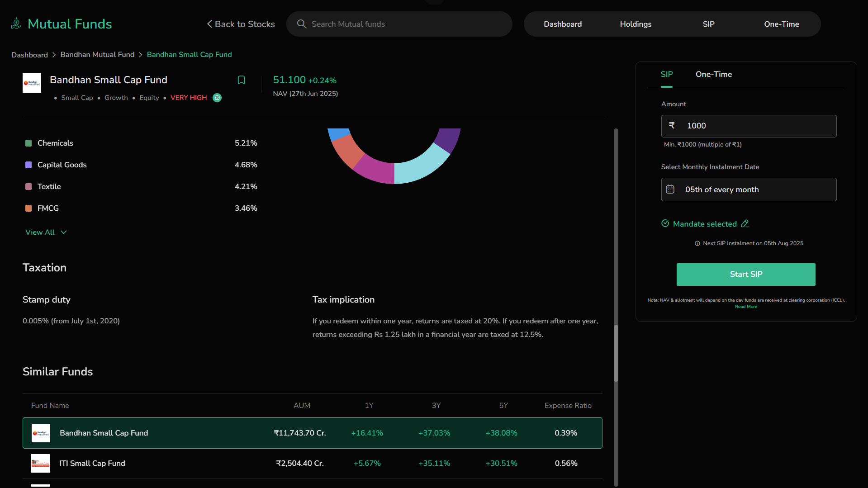
Task: Click Start SIP button
Action: 746,275
